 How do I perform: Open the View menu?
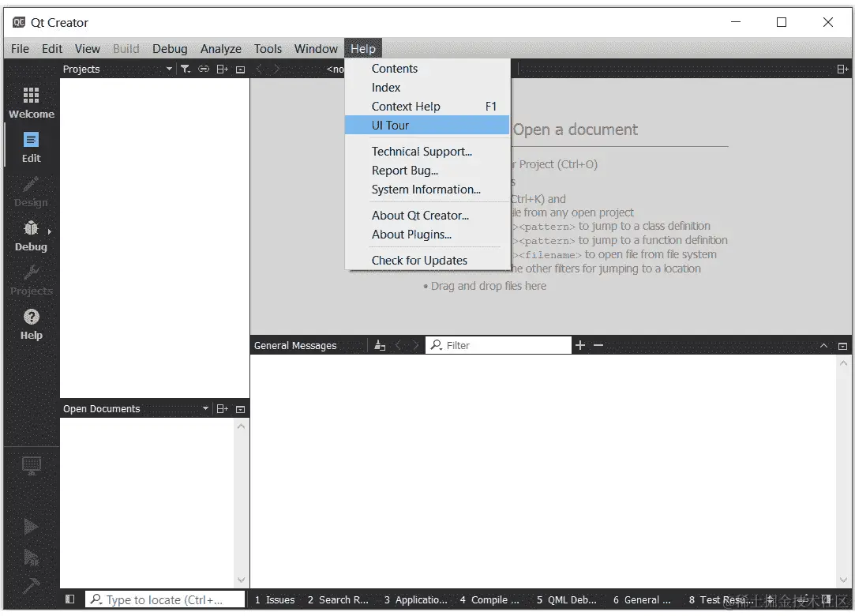click(x=88, y=48)
